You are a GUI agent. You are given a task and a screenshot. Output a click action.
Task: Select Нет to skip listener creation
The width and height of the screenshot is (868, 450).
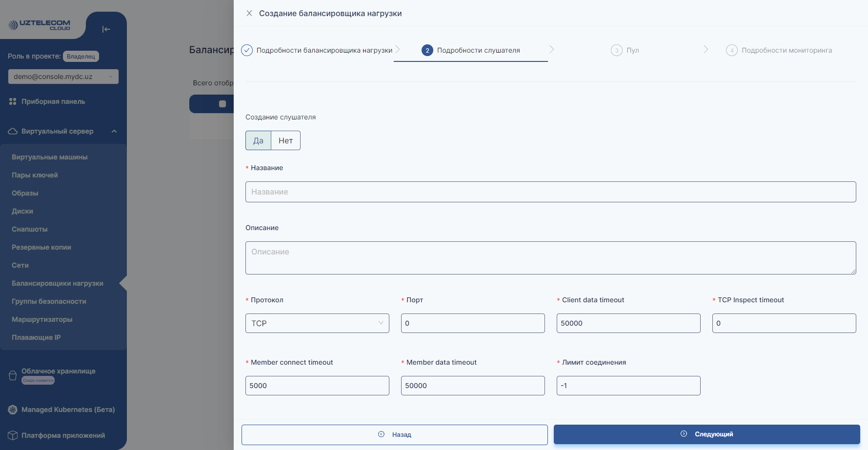[285, 140]
